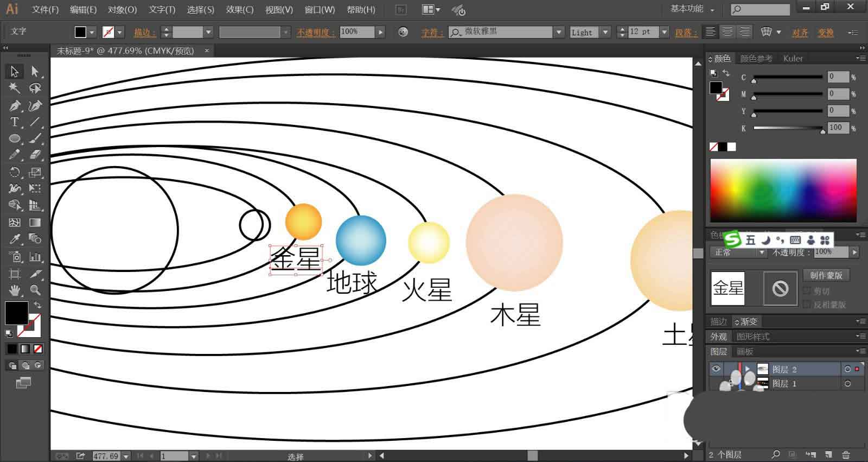This screenshot has height=462, width=868.
Task: Click the 不透明度 link in control bar
Action: (315, 33)
